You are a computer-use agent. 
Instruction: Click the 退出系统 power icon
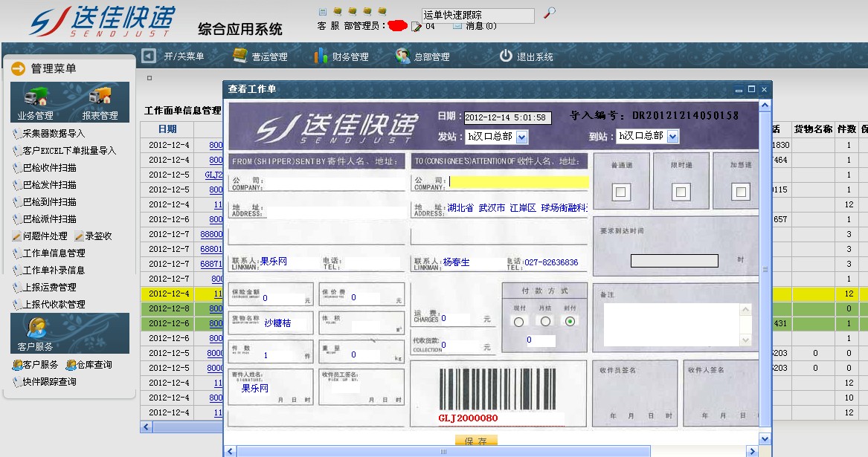[506, 56]
